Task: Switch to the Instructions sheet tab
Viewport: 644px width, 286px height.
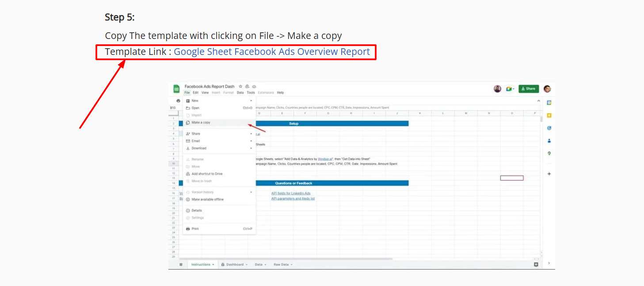Action: click(201, 264)
